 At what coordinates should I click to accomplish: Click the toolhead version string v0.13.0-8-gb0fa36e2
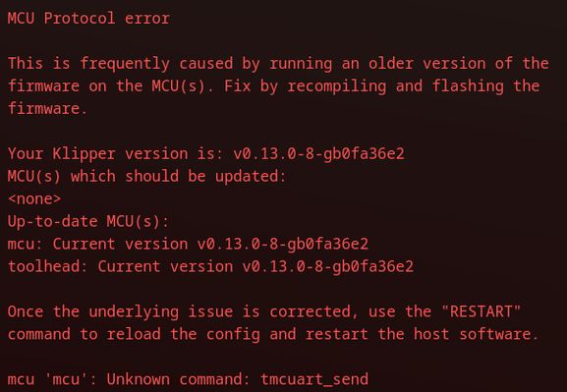point(327,266)
